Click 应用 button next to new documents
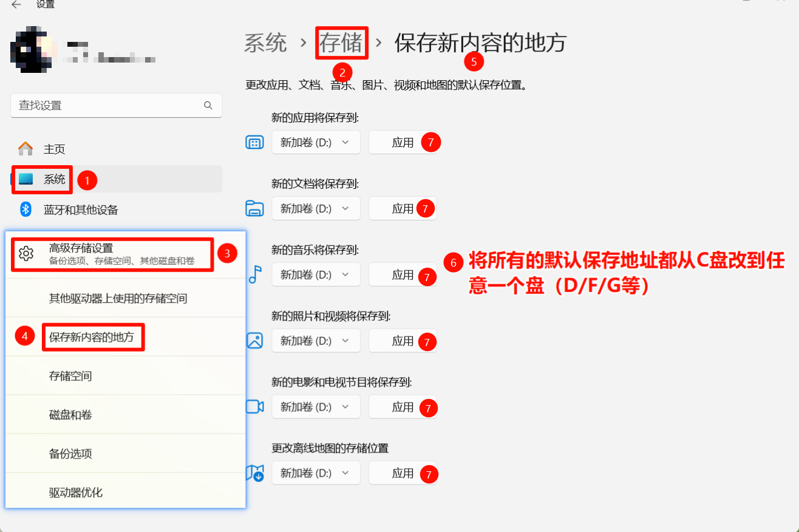Viewport: 799px width, 532px height. [x=403, y=208]
